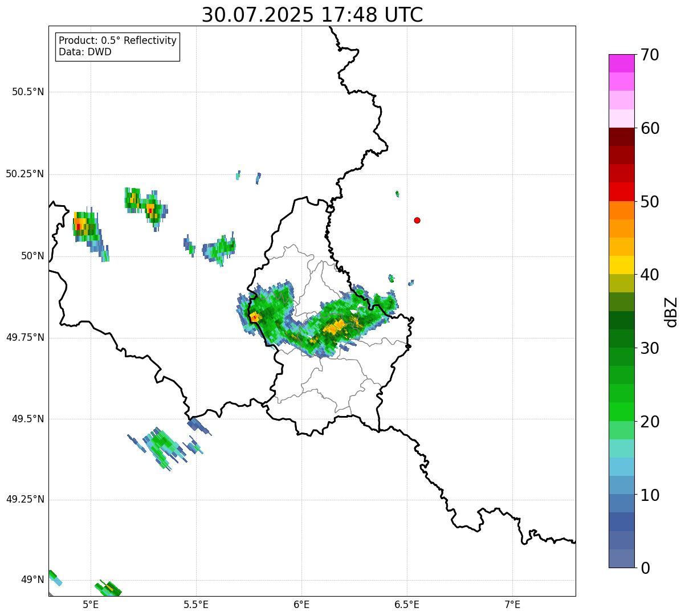Click the 50 tick on the colorbar
685x616 pixels.
[650, 202]
